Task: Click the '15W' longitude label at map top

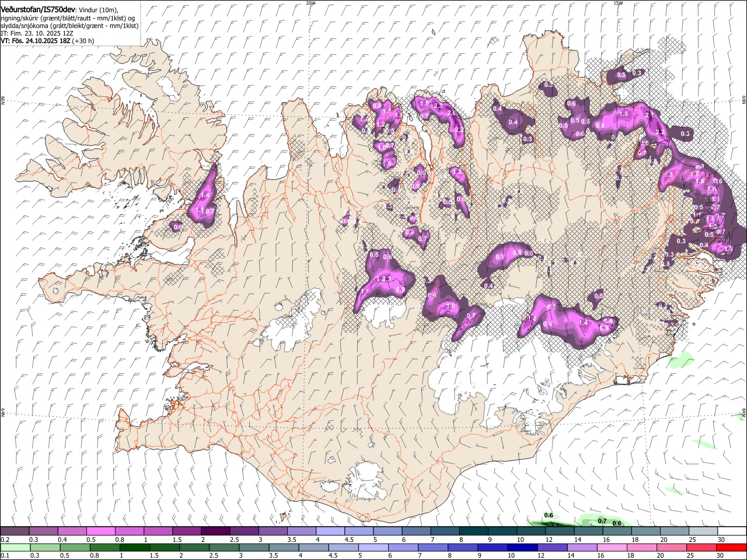Action: tap(618, 3)
